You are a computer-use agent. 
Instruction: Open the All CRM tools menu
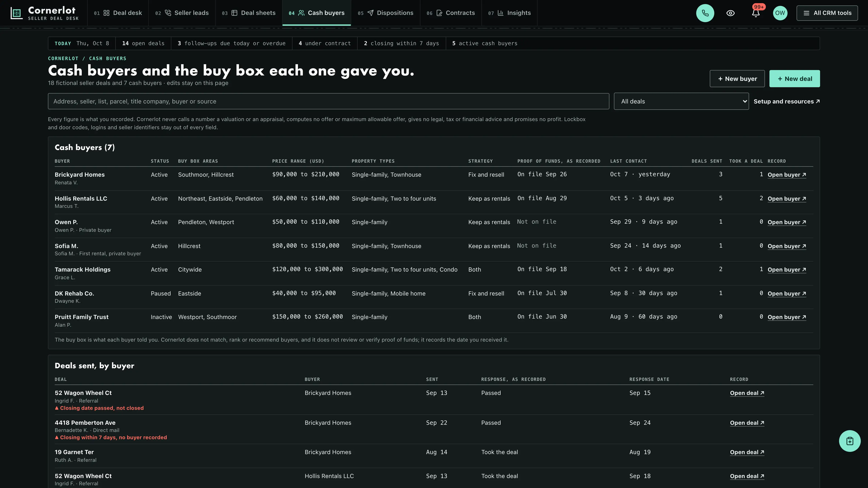pos(827,13)
